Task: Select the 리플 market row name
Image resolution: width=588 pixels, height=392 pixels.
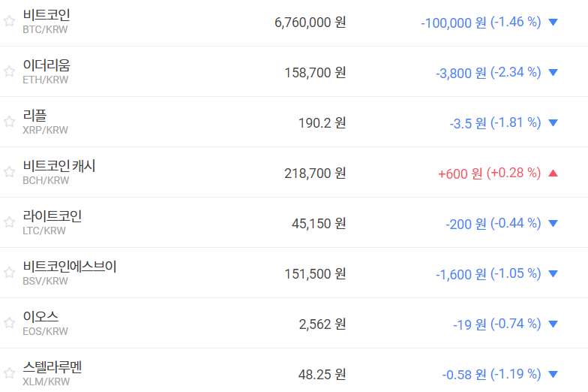Action: point(34,116)
